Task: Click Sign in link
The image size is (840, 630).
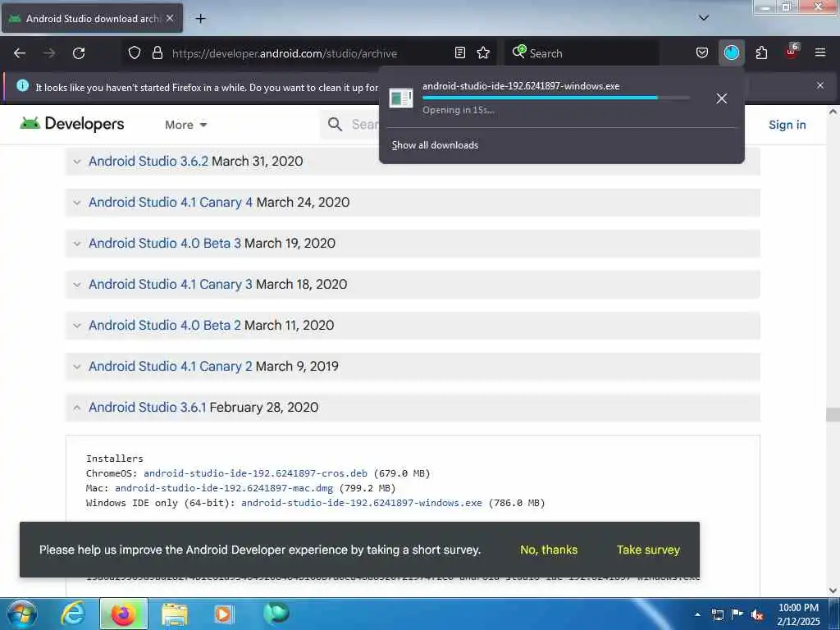Action: coord(787,125)
